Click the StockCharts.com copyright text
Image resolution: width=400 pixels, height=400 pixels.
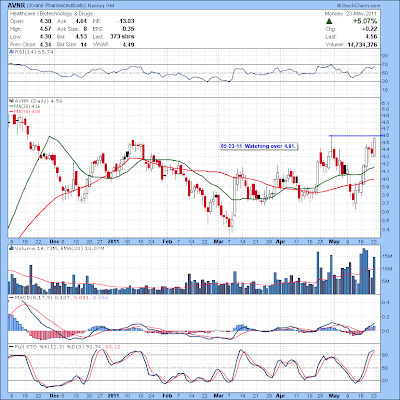click(x=359, y=6)
